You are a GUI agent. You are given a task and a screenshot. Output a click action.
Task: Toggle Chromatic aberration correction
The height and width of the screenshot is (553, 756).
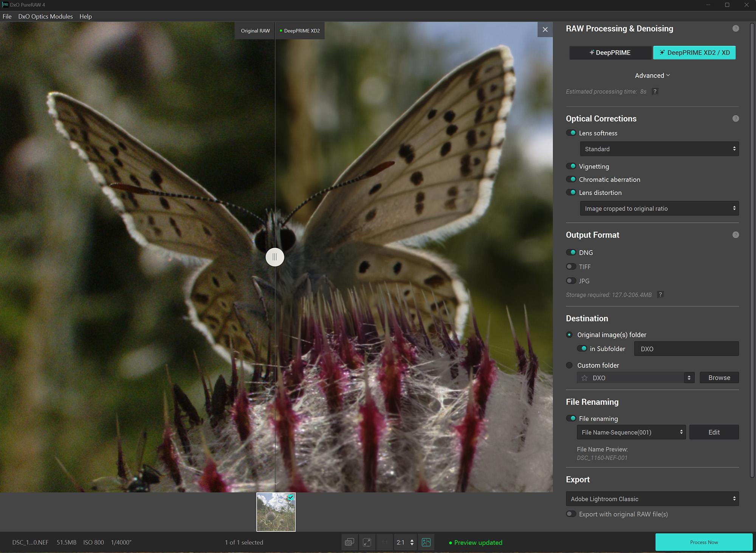point(571,180)
